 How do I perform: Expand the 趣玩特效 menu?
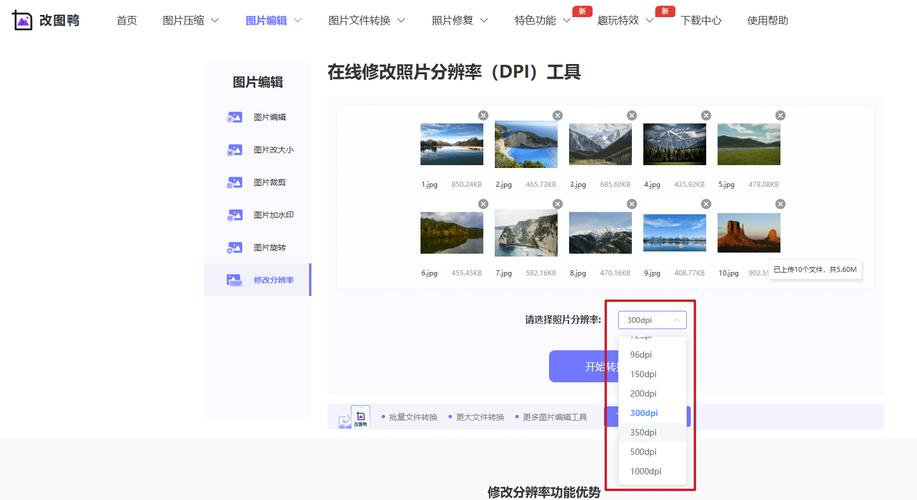click(x=625, y=20)
